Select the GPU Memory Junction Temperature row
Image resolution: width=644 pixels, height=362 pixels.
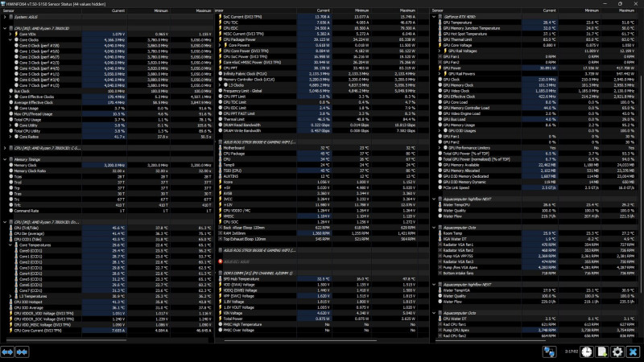pos(537,28)
